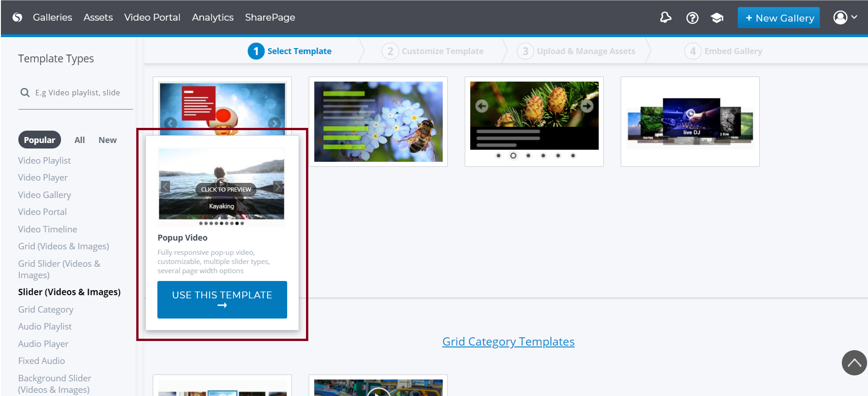Open the tutorials graduation cap icon
868x396 pixels.
click(717, 18)
